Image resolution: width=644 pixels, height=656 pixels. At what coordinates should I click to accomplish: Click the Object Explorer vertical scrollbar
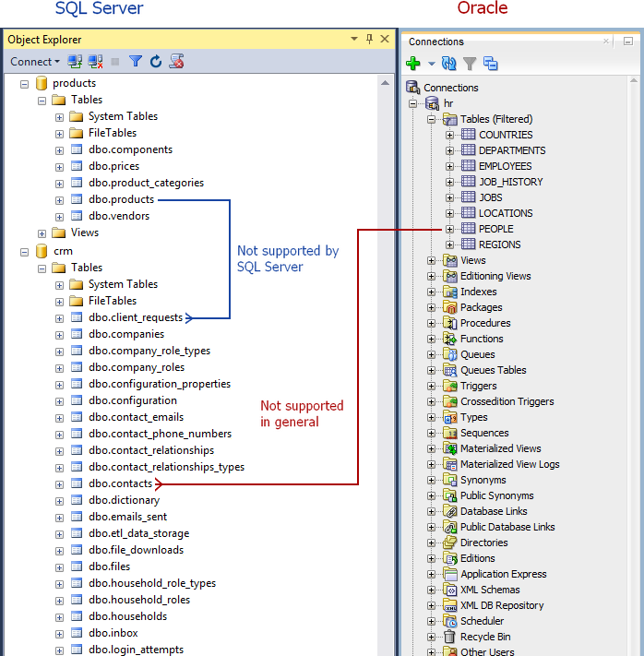point(386,369)
